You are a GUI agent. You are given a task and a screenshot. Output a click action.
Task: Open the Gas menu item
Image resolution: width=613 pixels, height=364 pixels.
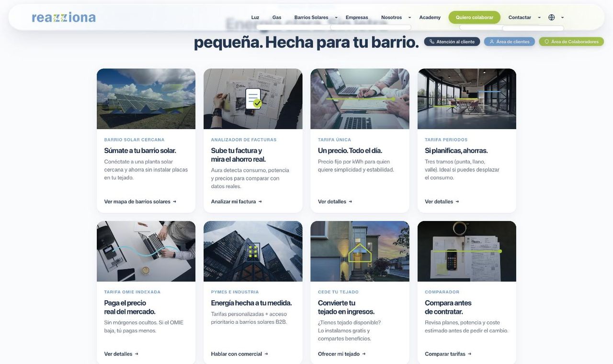[277, 17]
